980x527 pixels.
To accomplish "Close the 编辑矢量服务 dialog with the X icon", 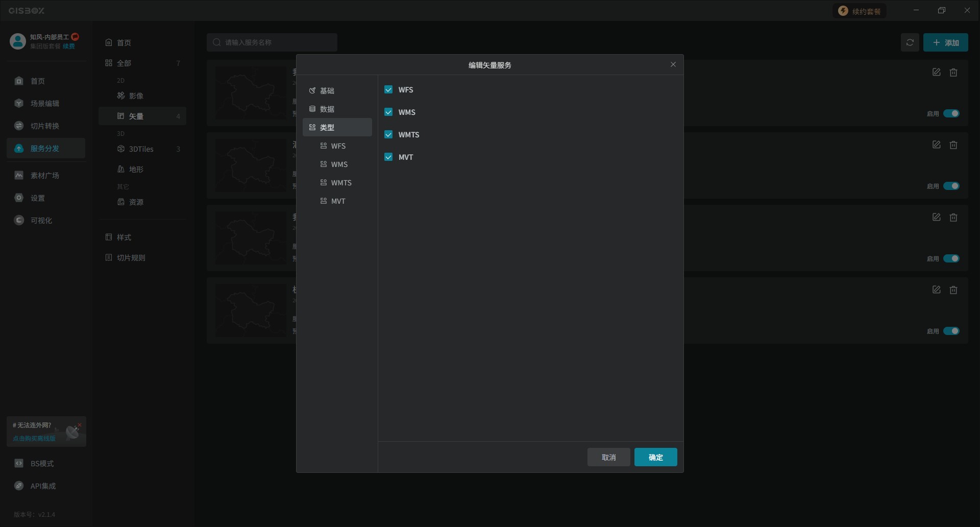I will [673, 64].
